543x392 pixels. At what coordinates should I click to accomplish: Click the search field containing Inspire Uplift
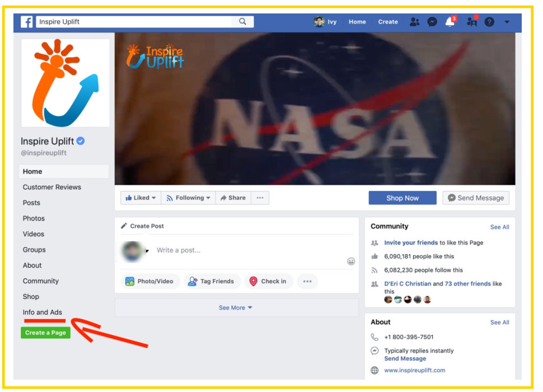tap(134, 21)
